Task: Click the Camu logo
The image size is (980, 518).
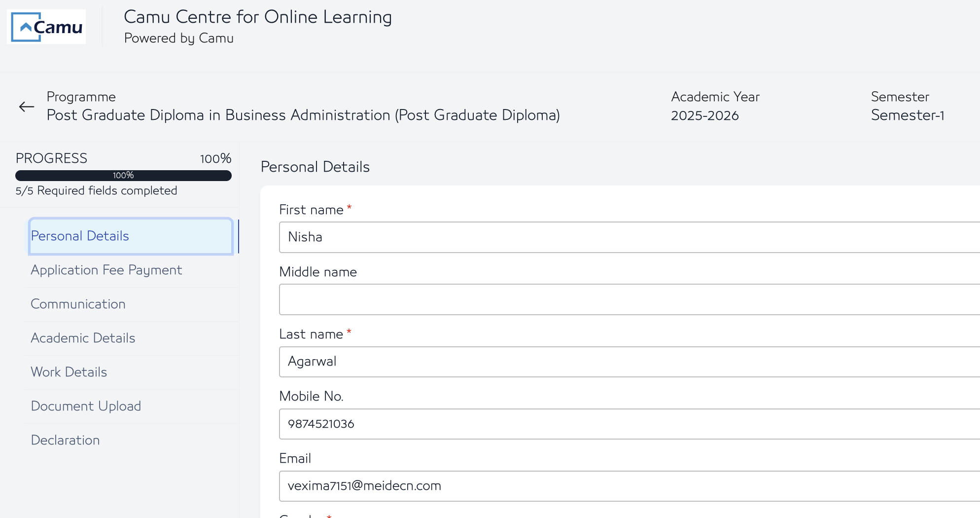Action: point(47,27)
